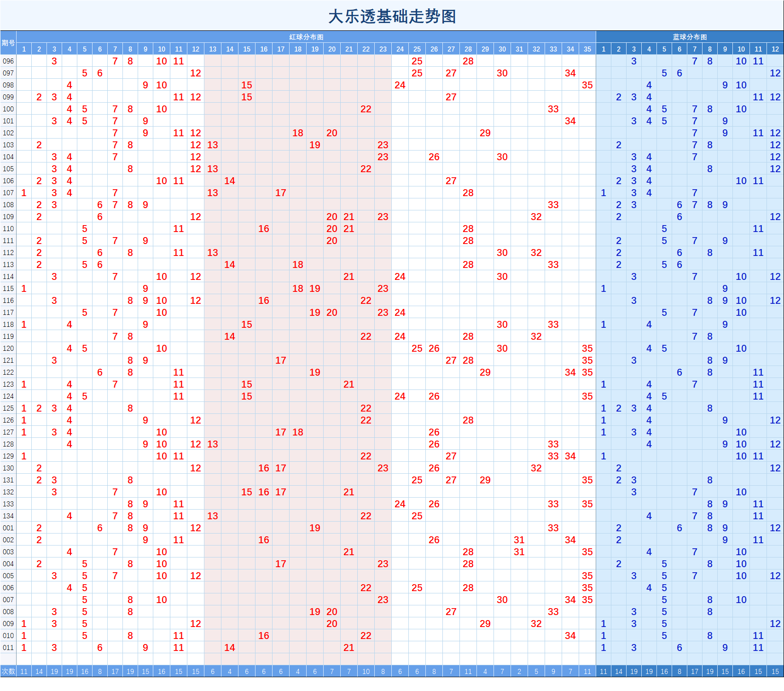Select the 期号 header cell

[x=8, y=43]
